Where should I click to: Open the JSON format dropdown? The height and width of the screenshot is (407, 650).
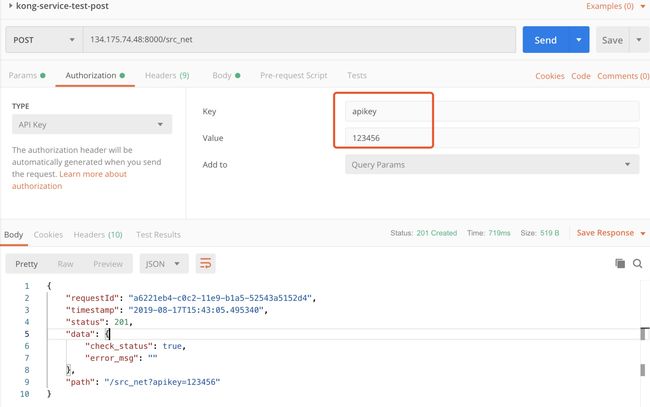tap(164, 264)
